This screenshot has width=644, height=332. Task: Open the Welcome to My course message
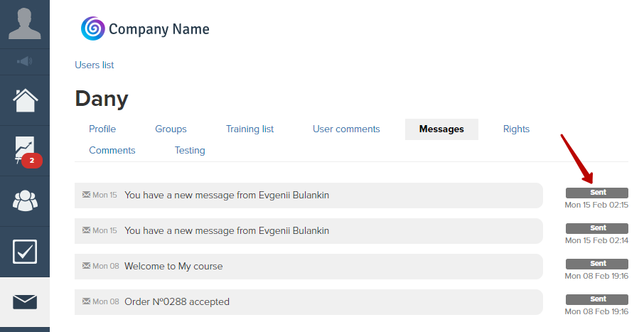(309, 267)
